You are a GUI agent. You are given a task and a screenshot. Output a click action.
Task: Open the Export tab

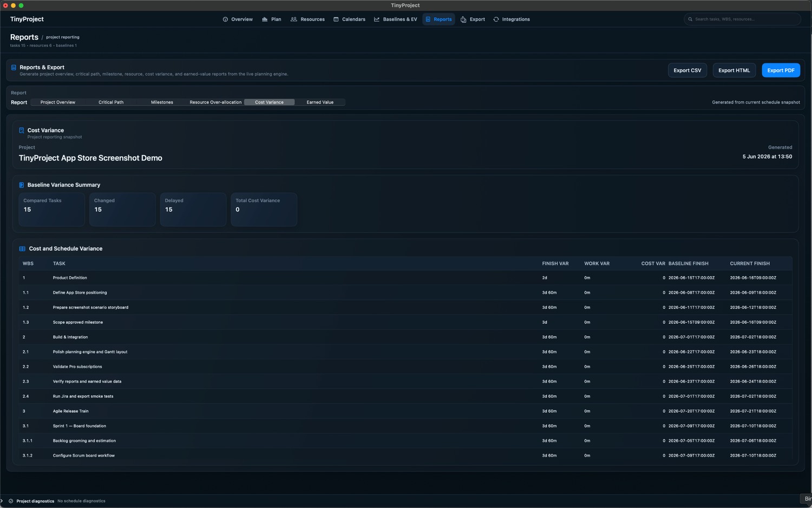[x=473, y=19]
